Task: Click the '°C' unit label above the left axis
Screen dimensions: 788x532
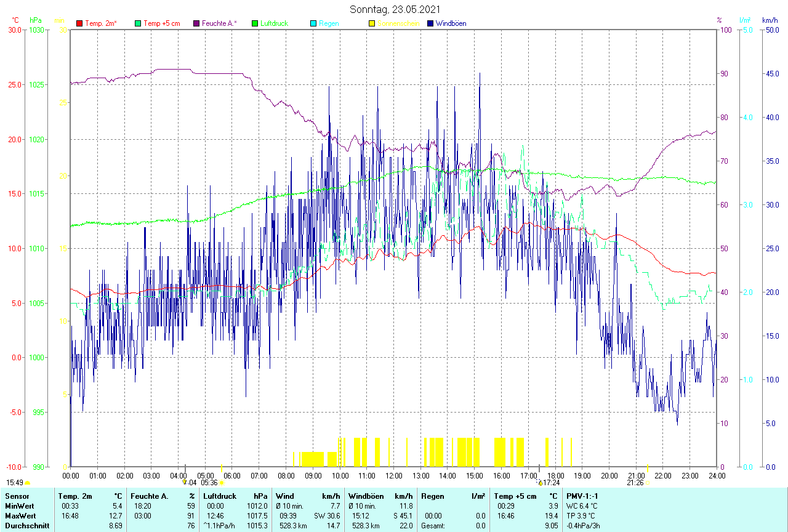Action: 15,20
